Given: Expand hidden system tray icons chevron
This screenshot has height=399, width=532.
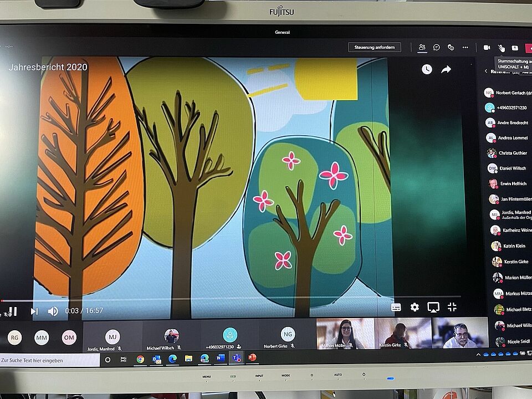Looking at the screenshot, I should [x=478, y=355].
